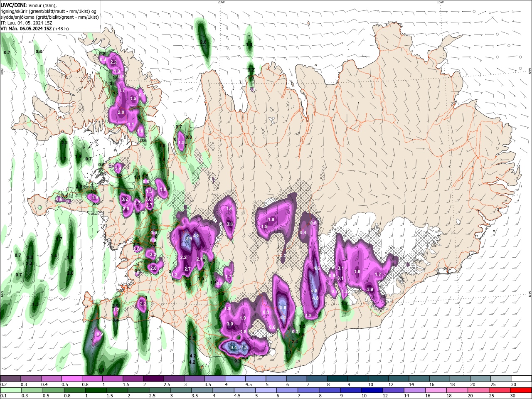Pick the white swatch after snow scale 30
Screen dimensions: 532x399
click(521, 379)
